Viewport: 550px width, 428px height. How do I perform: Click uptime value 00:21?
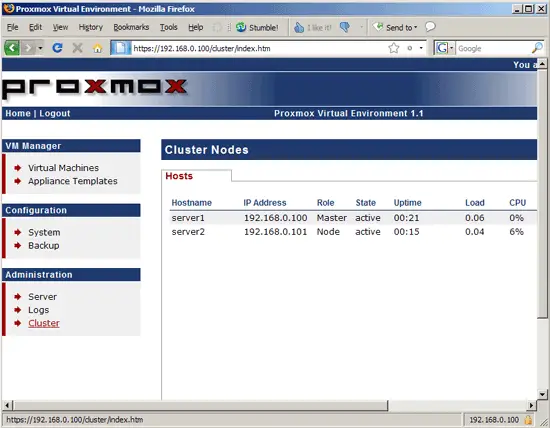[406, 218]
